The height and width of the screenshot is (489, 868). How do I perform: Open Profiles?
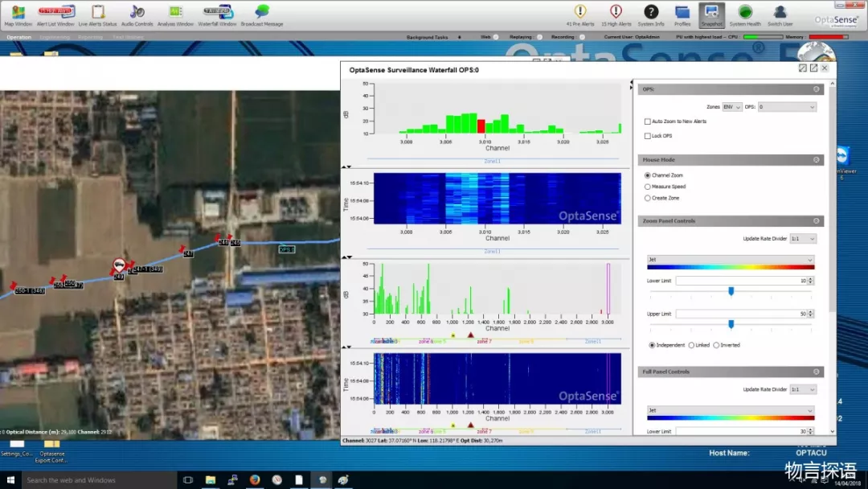point(682,15)
